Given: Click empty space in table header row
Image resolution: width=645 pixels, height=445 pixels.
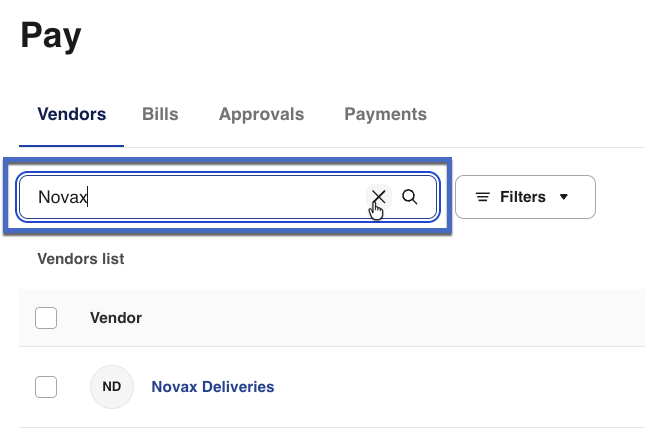Looking at the screenshot, I should click(400, 318).
